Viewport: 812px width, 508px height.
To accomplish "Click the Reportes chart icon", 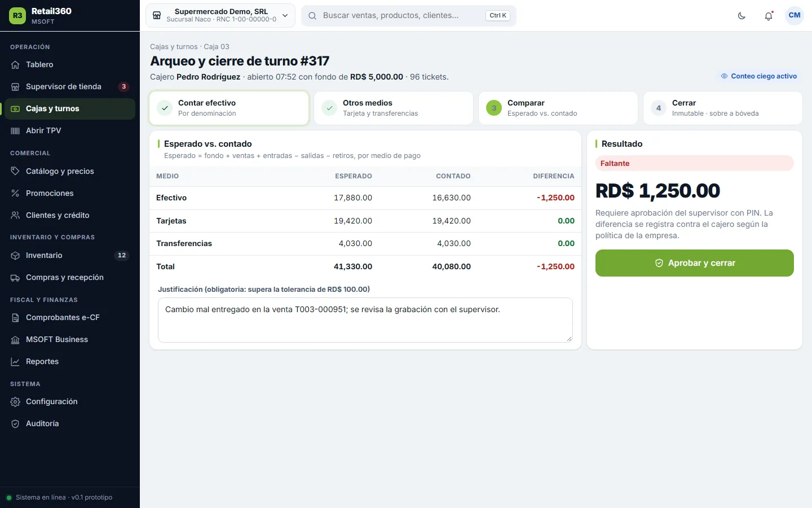I will [x=15, y=362].
